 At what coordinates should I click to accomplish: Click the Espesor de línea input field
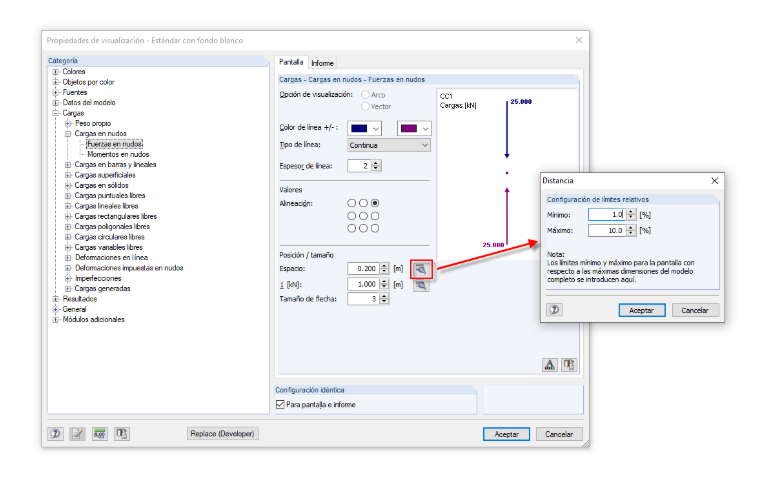click(x=359, y=166)
